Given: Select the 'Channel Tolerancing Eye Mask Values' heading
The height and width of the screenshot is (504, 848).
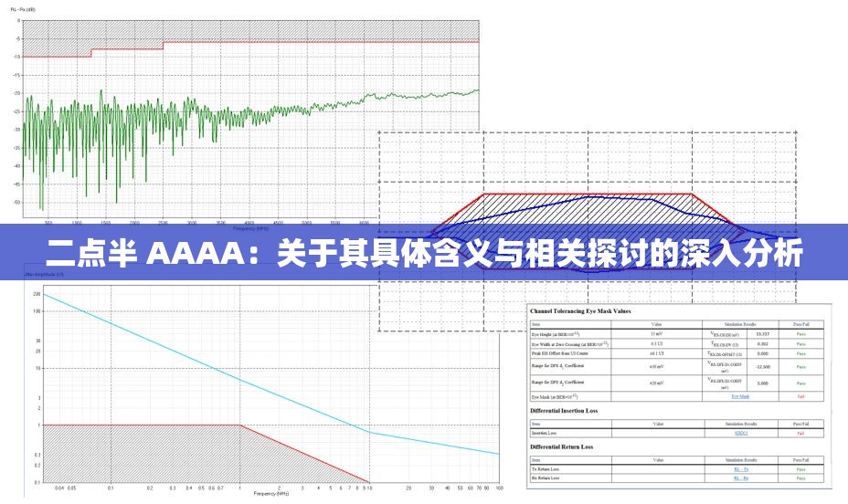Looking at the screenshot, I should (580, 311).
